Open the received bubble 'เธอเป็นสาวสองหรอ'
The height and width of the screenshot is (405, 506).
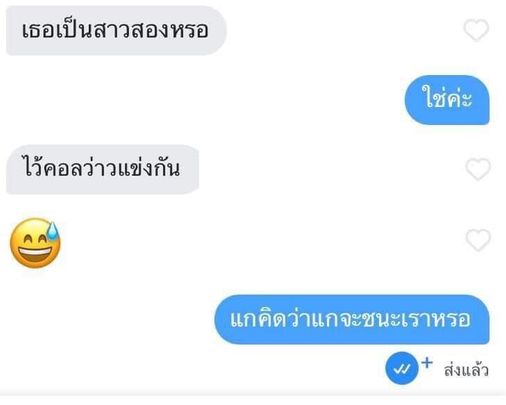click(116, 31)
